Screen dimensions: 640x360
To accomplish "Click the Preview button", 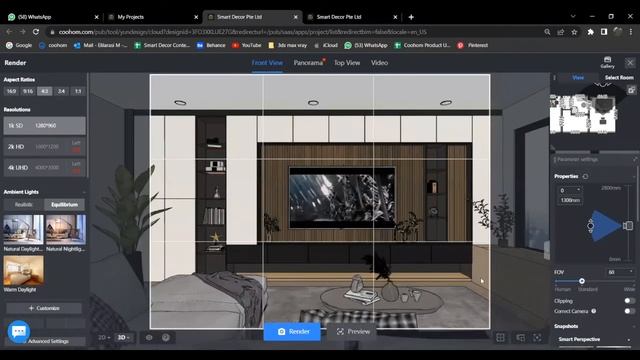I will pos(353,331).
